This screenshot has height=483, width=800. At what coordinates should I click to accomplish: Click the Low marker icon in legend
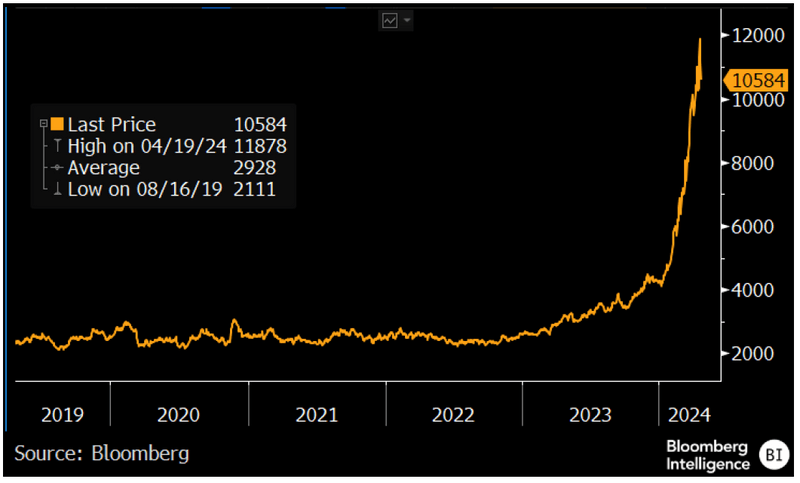(57, 189)
